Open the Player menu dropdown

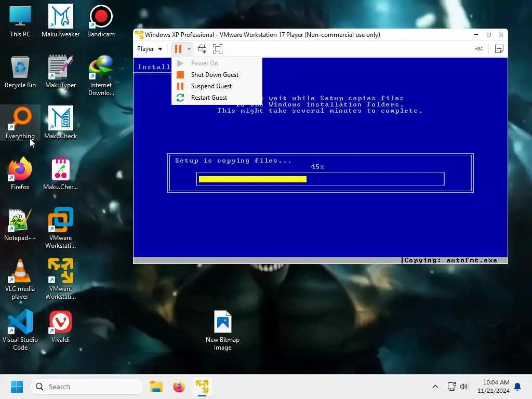[150, 49]
